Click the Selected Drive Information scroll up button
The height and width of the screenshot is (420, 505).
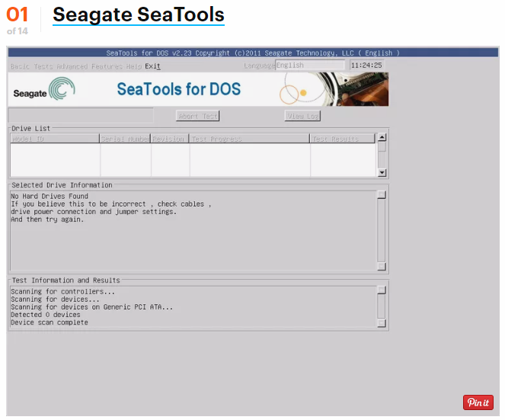[382, 194]
